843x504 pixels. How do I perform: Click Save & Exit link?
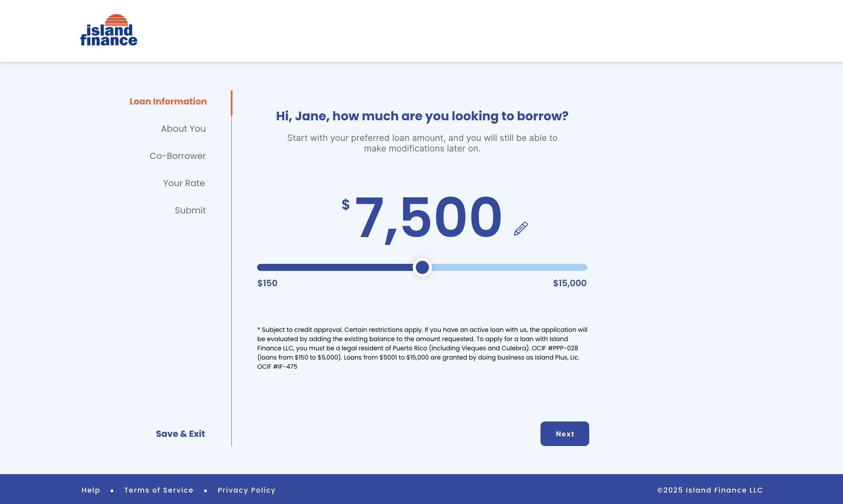pos(180,434)
